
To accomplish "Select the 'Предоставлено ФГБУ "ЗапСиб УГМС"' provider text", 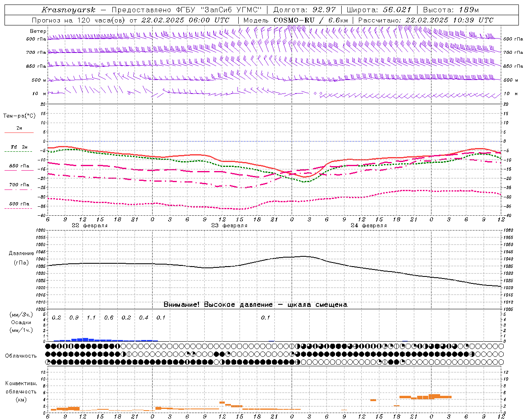I will [186, 10].
